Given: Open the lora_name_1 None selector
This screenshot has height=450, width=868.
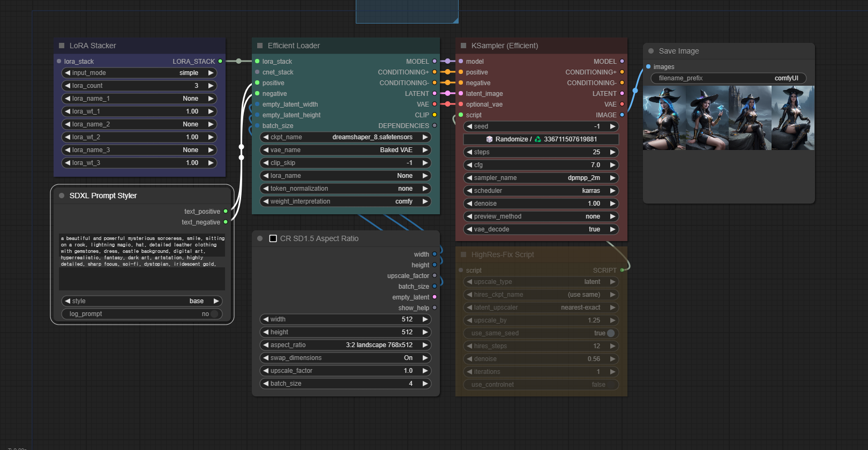Looking at the screenshot, I should 139,99.
